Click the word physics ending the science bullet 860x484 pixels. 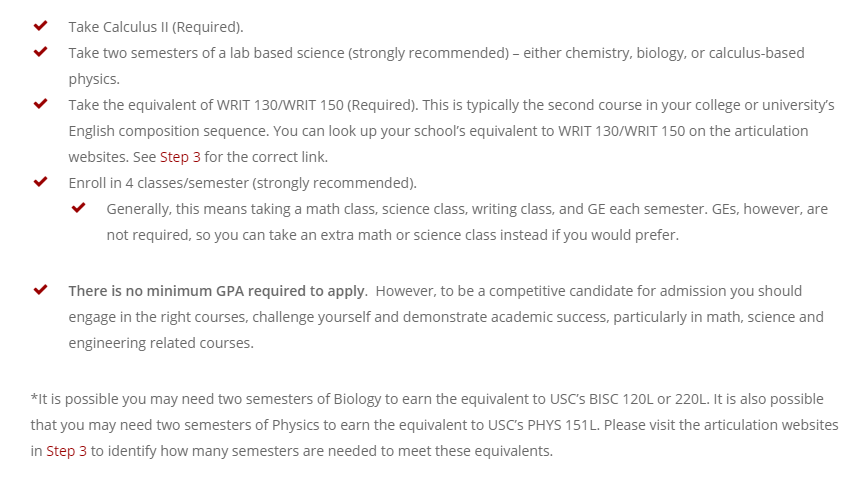(94, 80)
